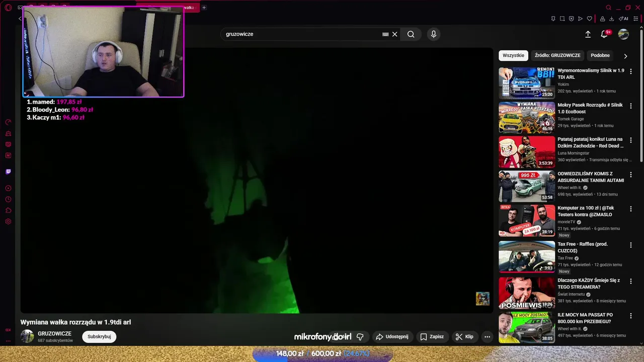Click the Subskrybuj button
The image size is (644, 362).
point(99,336)
